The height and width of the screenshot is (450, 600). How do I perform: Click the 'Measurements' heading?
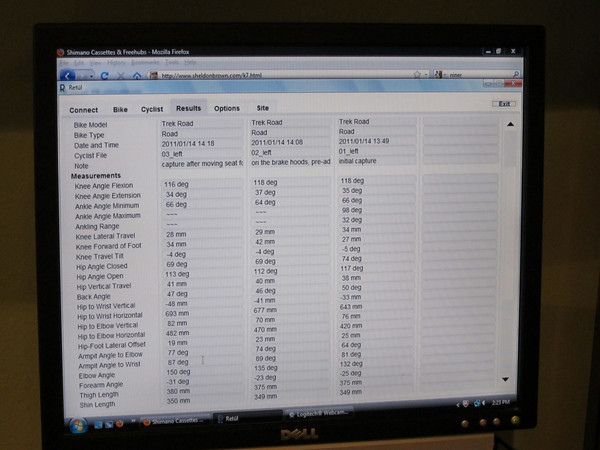pyautogui.click(x=96, y=176)
